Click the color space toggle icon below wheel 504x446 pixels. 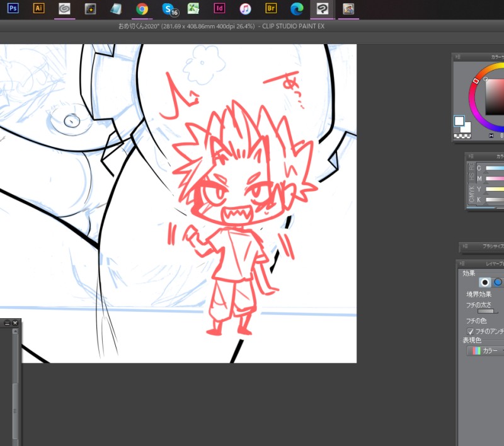tap(491, 136)
